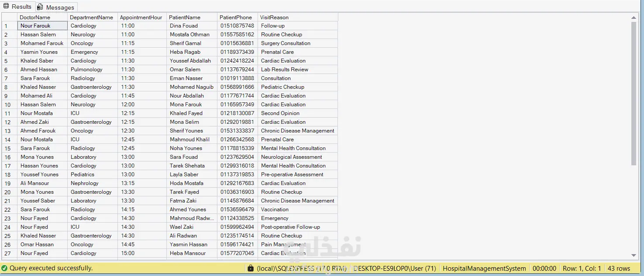This screenshot has width=644, height=276.
Task: Click department cell Pulmonology
Action: pos(93,70)
